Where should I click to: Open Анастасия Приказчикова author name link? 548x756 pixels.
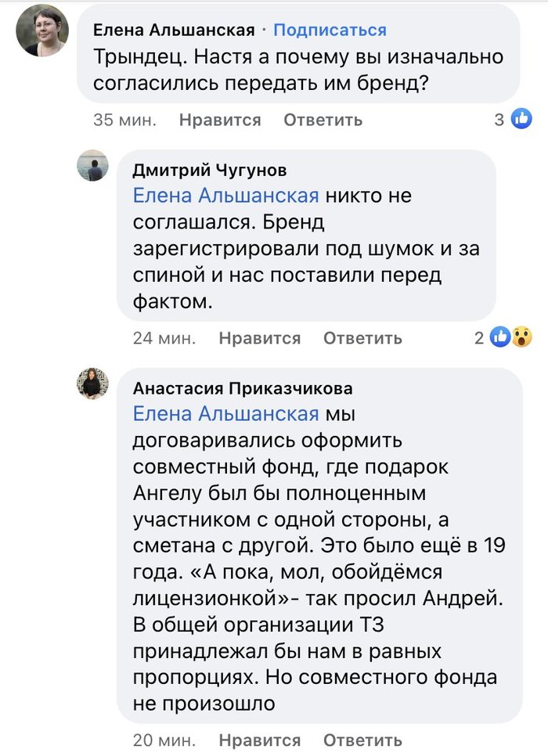click(x=243, y=388)
